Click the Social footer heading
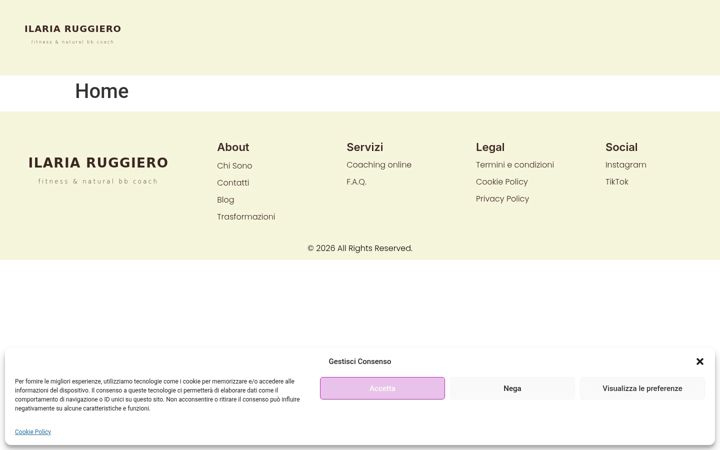The height and width of the screenshot is (450, 720). pyautogui.click(x=621, y=147)
